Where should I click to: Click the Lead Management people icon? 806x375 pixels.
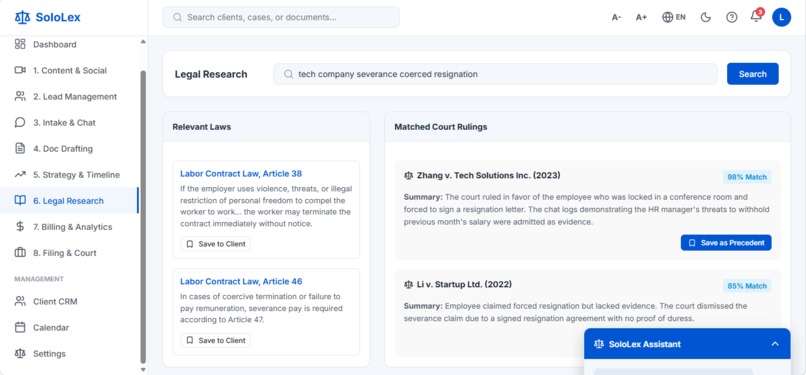tap(20, 97)
